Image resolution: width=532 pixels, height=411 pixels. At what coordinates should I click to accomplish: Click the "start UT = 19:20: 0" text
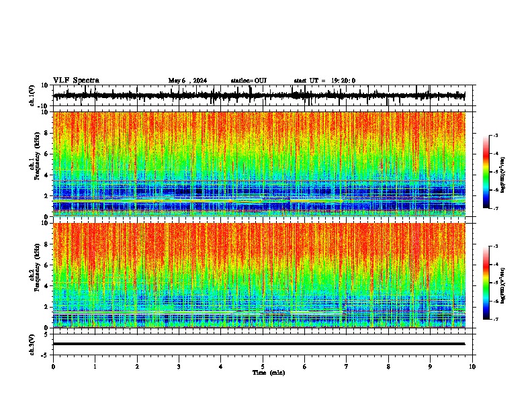pos(324,81)
